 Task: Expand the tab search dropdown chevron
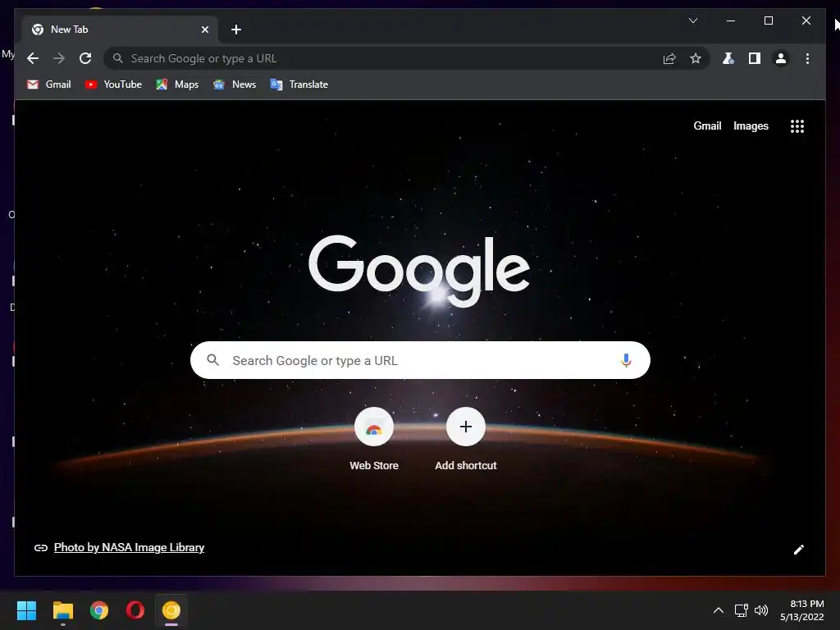(x=693, y=21)
